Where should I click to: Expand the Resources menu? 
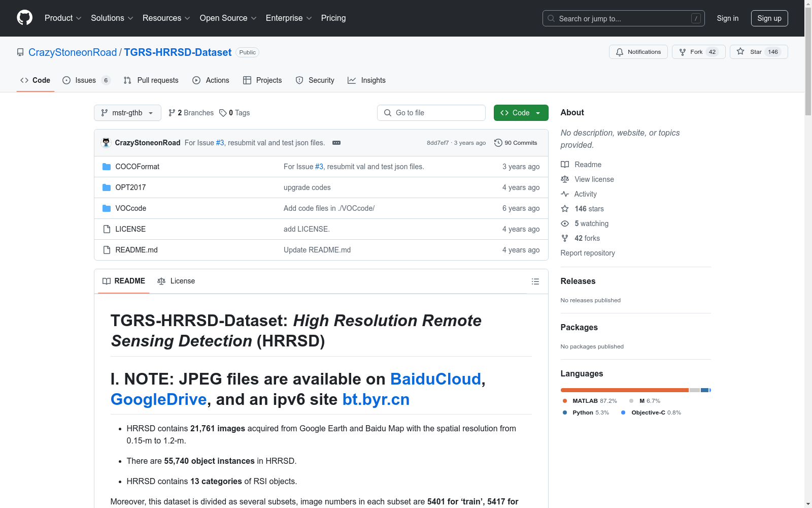pyautogui.click(x=166, y=18)
